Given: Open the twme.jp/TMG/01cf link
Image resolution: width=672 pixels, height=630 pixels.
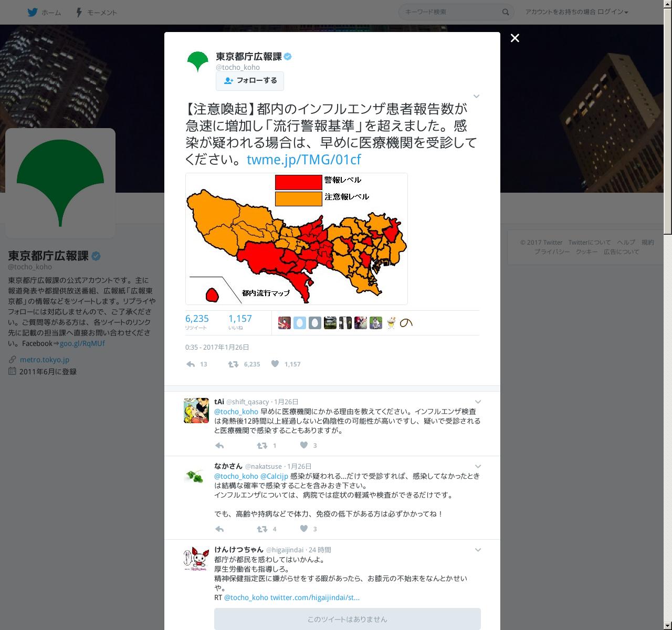Looking at the screenshot, I should (x=303, y=159).
